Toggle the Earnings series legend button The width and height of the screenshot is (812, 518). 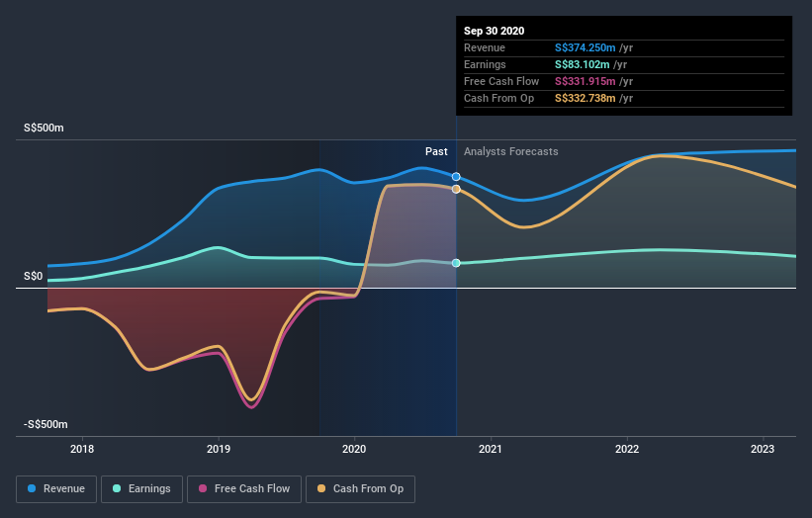coord(141,489)
